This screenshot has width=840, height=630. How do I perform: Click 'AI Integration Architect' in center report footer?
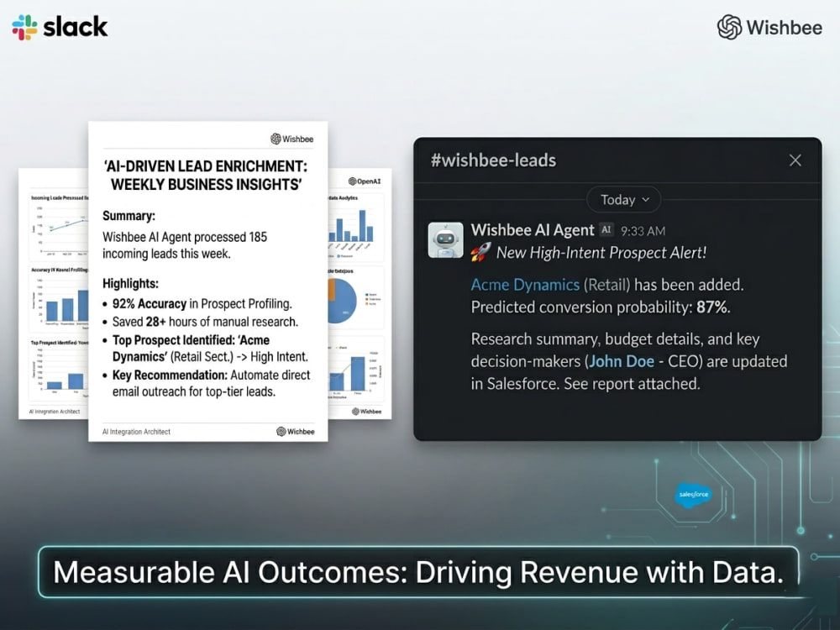(x=136, y=431)
